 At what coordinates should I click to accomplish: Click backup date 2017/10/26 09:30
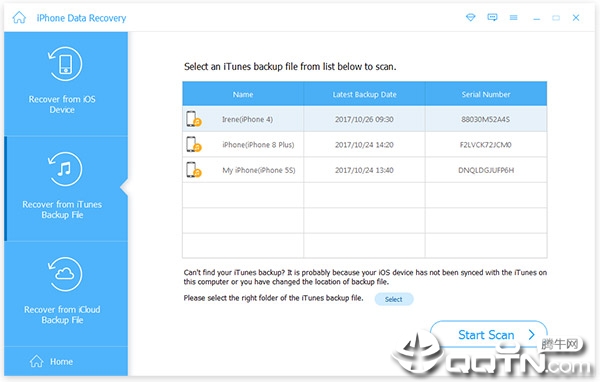(364, 119)
